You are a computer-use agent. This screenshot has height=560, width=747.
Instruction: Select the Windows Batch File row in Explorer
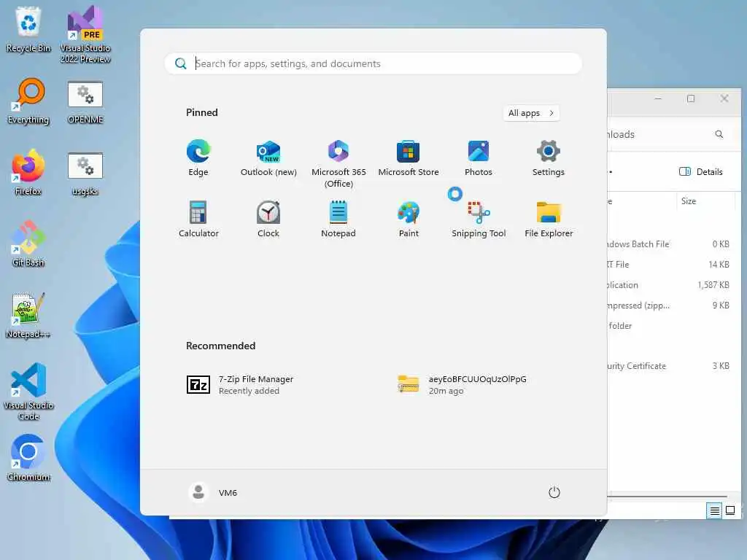click(671, 244)
